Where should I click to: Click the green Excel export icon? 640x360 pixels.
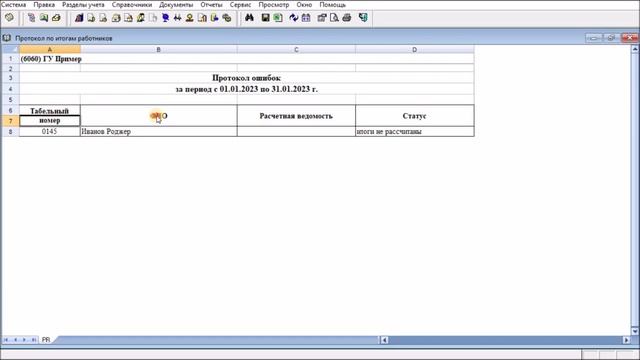pyautogui.click(x=278, y=18)
